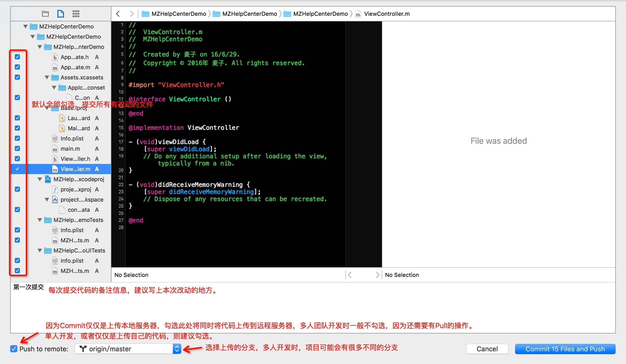The height and width of the screenshot is (364, 626).
Task: Uncheck the main.m file checkbox
Action: [x=17, y=148]
